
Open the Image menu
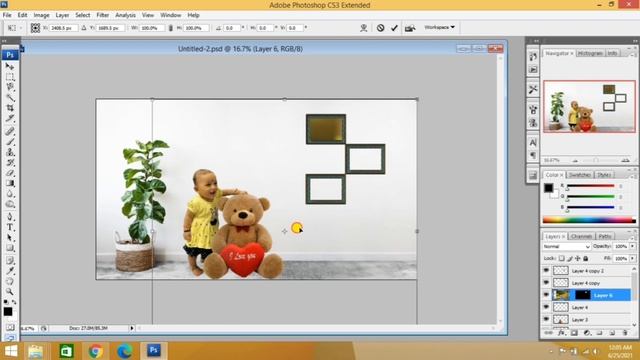pyautogui.click(x=41, y=15)
